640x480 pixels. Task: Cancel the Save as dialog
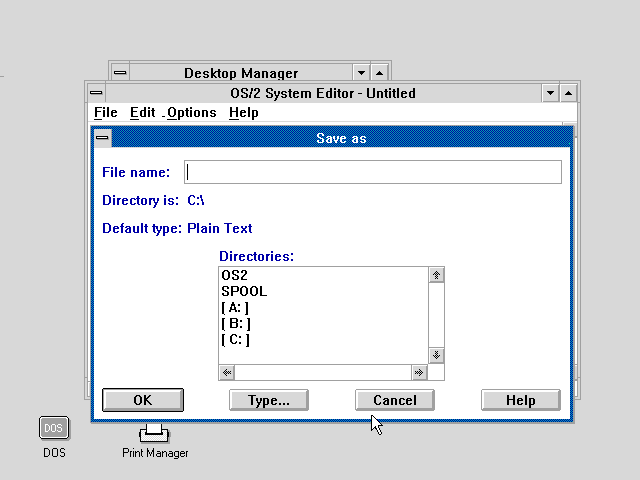coord(395,400)
